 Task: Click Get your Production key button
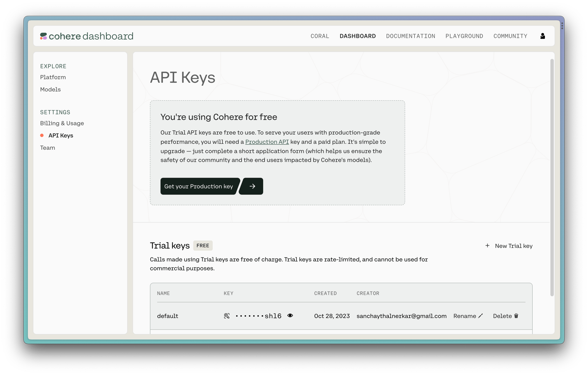coord(199,186)
